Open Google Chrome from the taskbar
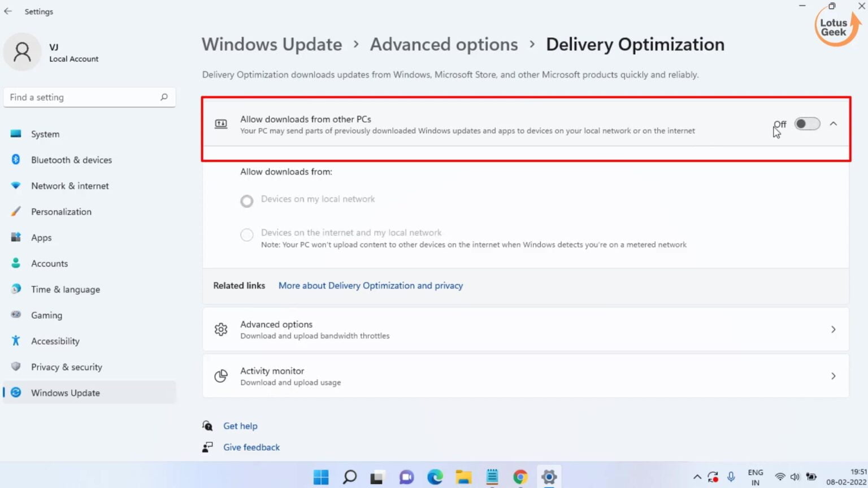The width and height of the screenshot is (868, 488). 520,477
